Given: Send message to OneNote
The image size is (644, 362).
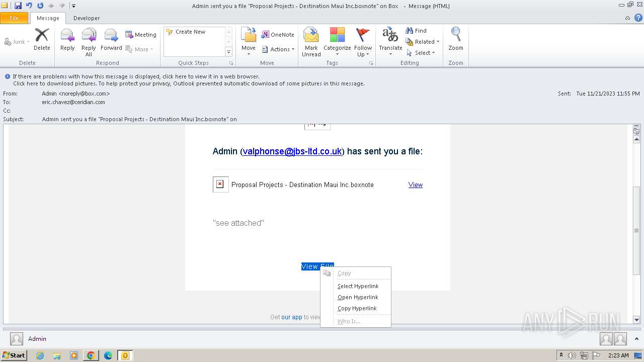Looking at the screenshot, I should [x=278, y=35].
